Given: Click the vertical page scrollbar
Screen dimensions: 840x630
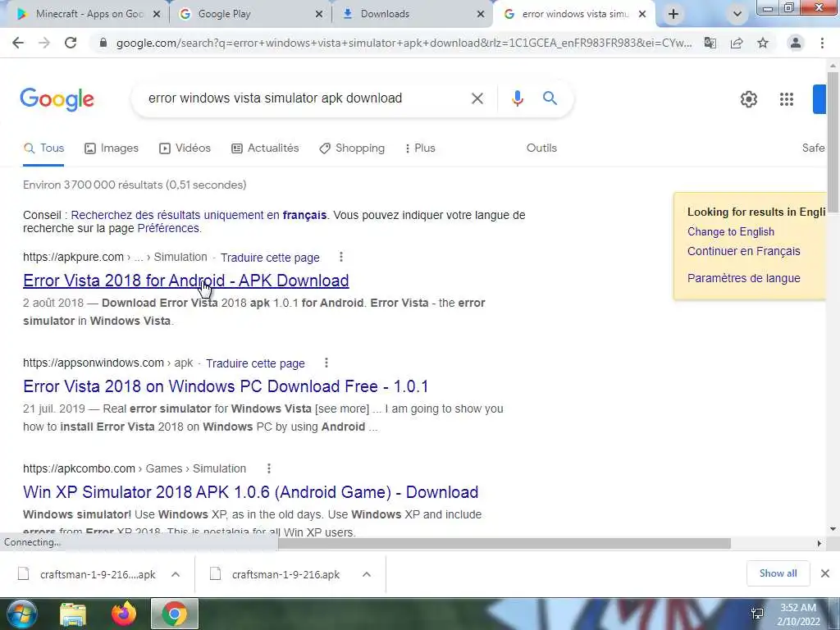Looking at the screenshot, I should point(833,144).
